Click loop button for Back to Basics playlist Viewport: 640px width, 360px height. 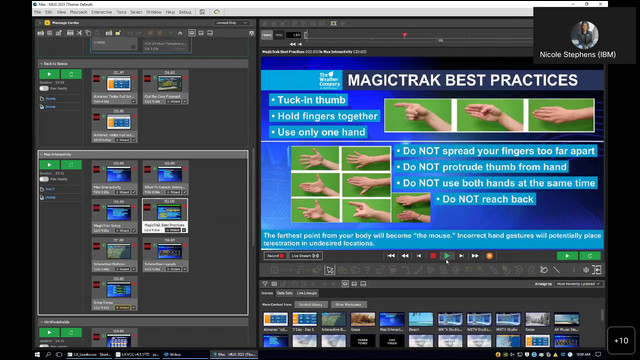click(x=71, y=74)
